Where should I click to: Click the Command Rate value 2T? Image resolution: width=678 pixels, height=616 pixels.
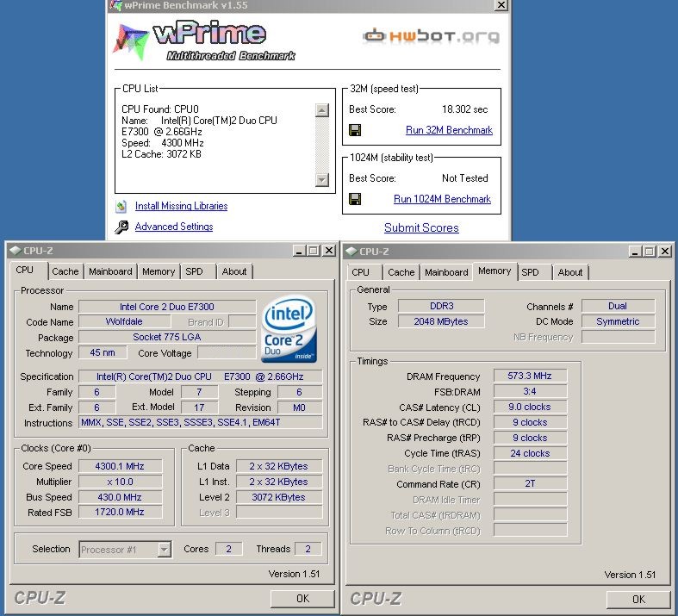click(x=530, y=483)
